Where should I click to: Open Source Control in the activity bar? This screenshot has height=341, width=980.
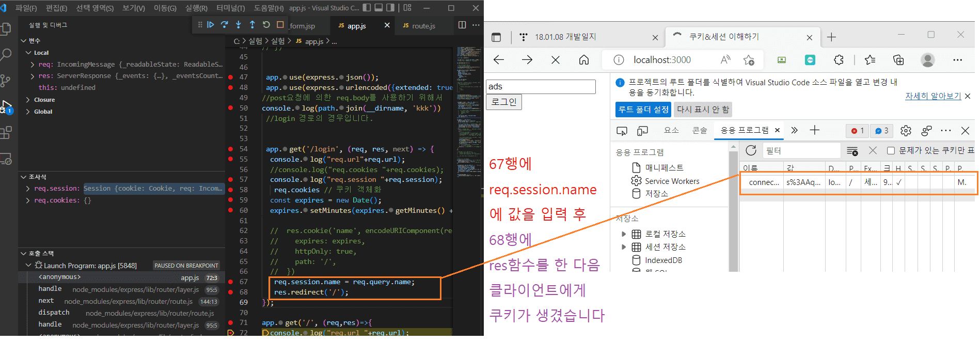[x=6, y=81]
